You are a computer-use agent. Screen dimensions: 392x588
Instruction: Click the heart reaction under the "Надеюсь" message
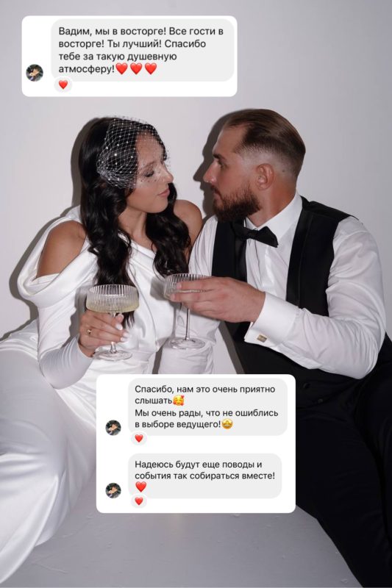tap(139, 501)
